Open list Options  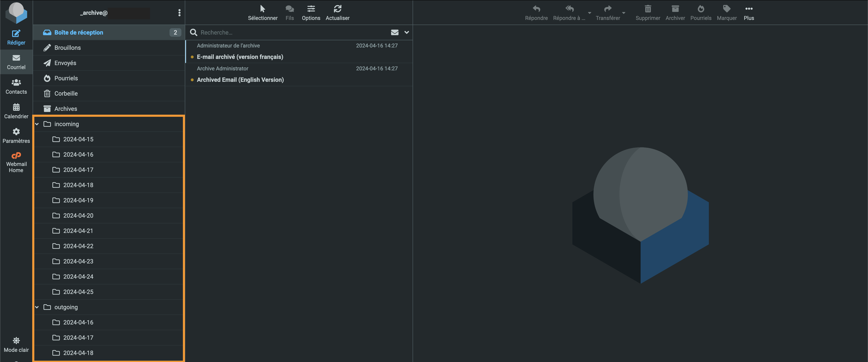coord(311,13)
